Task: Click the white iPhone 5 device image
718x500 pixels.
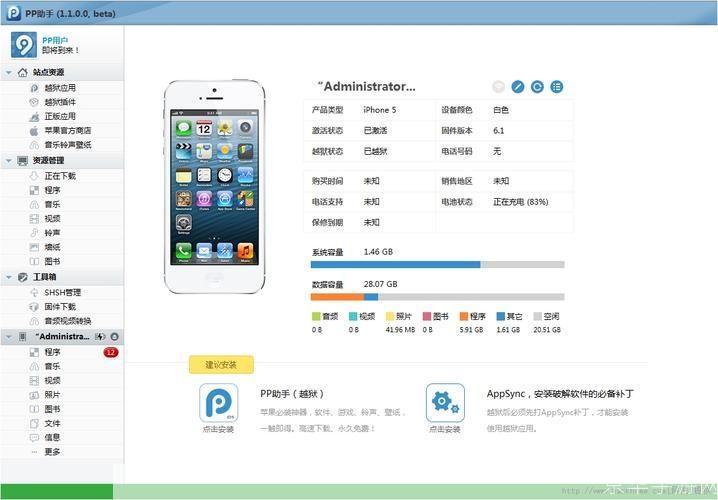Action: pos(214,186)
